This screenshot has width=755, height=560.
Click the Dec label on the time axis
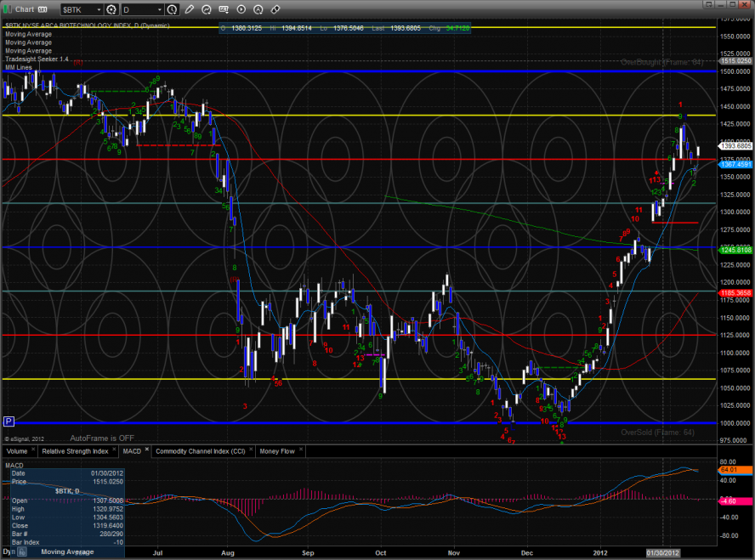click(527, 553)
